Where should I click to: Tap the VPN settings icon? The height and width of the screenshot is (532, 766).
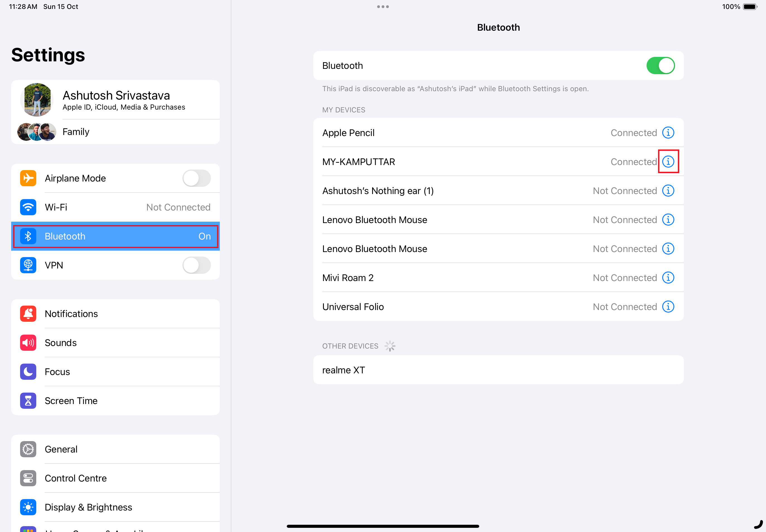pyautogui.click(x=28, y=265)
